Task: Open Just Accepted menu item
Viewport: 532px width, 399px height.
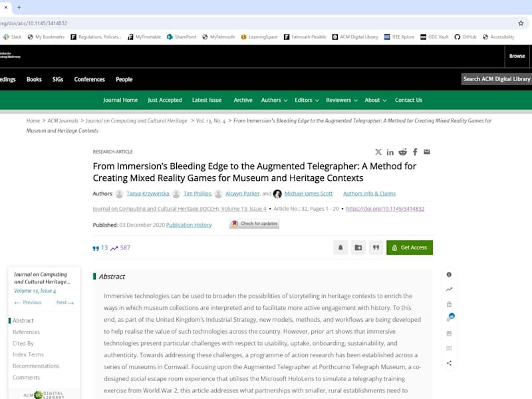Action: [165, 100]
